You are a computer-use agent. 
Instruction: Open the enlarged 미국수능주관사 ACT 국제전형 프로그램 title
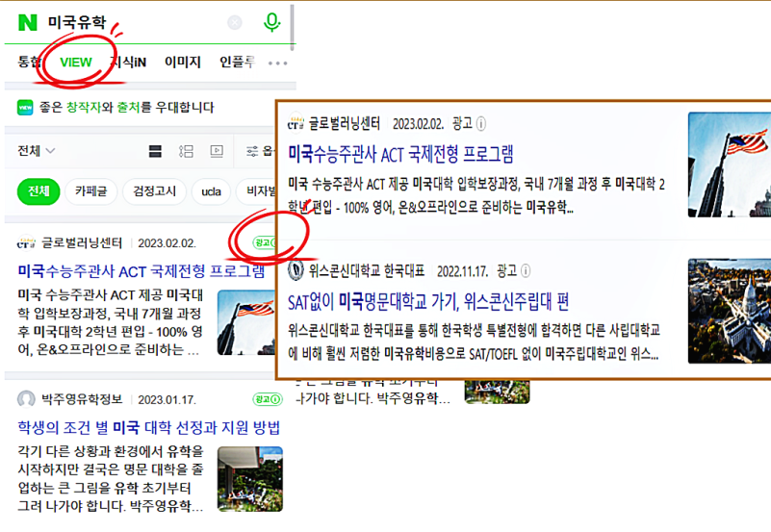(400, 154)
